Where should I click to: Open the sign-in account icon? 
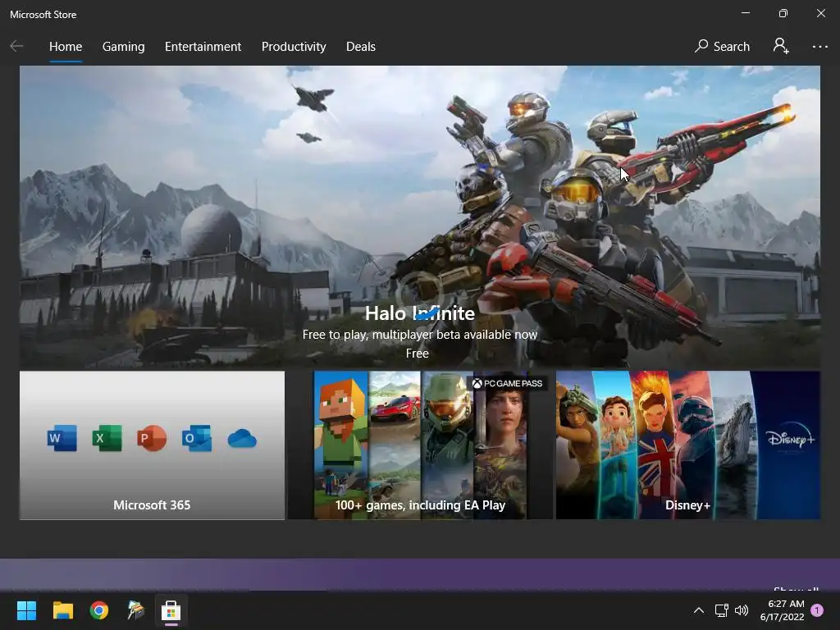click(781, 46)
